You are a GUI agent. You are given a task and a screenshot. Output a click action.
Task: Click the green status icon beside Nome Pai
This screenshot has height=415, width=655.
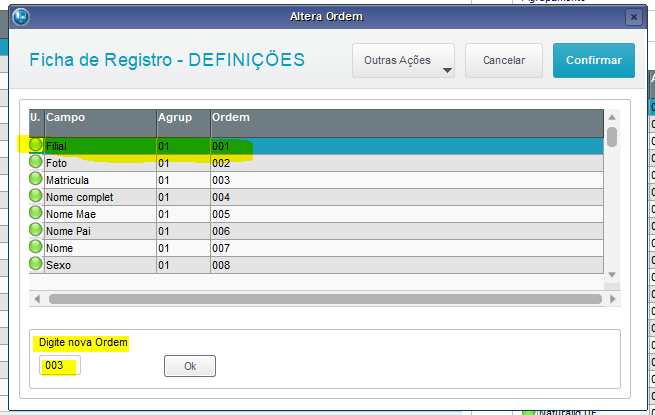36,229
